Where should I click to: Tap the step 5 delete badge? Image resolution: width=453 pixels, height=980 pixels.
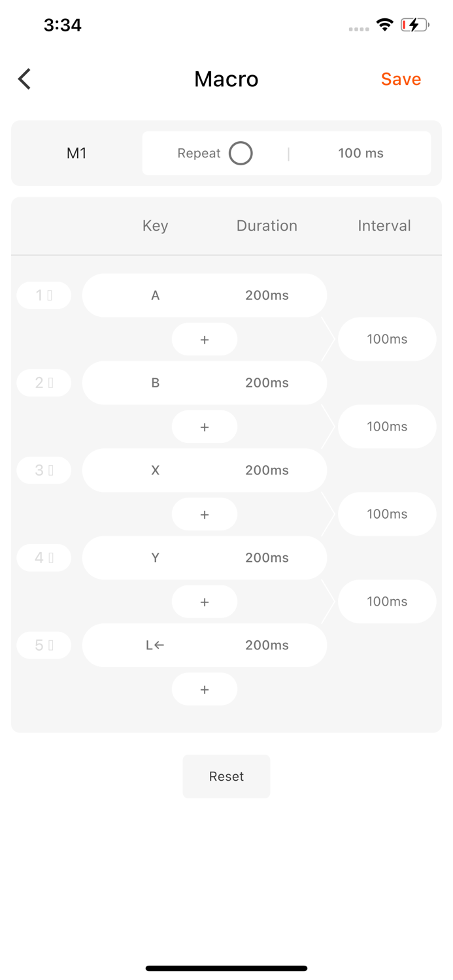[x=44, y=645]
